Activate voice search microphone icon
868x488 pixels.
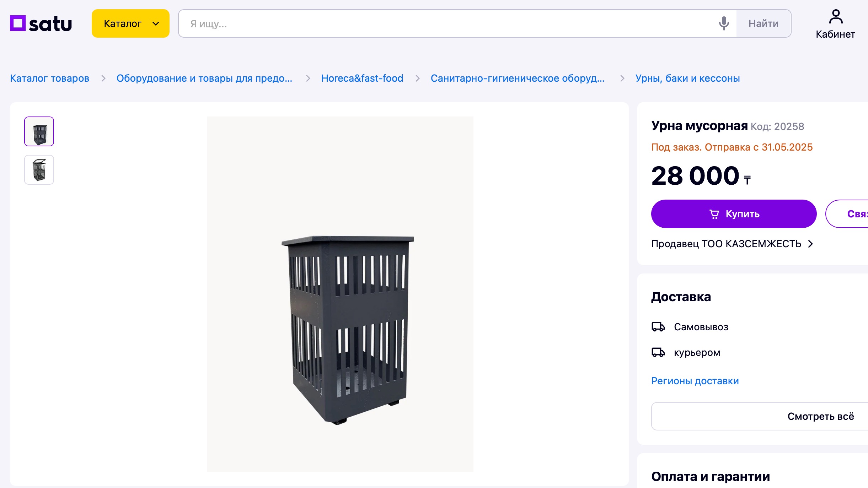[724, 23]
